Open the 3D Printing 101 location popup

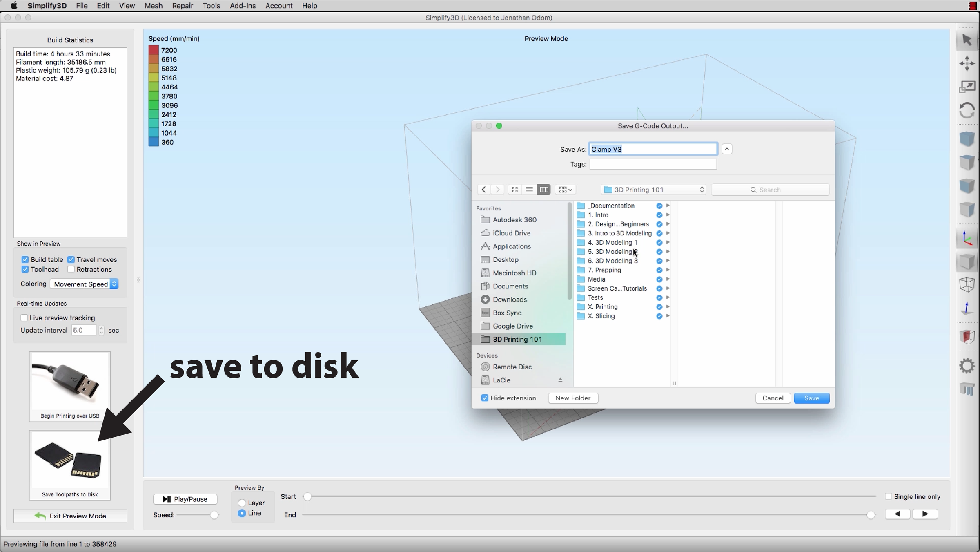(653, 190)
